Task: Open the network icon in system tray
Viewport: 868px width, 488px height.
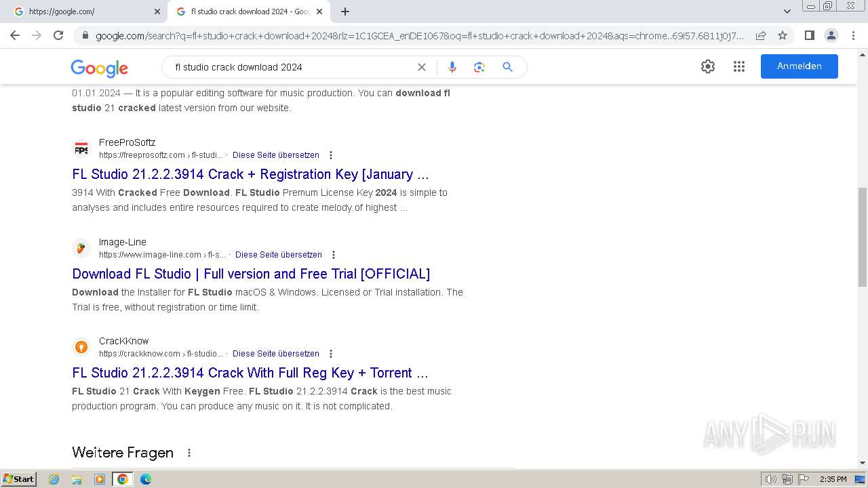Action: point(787,479)
